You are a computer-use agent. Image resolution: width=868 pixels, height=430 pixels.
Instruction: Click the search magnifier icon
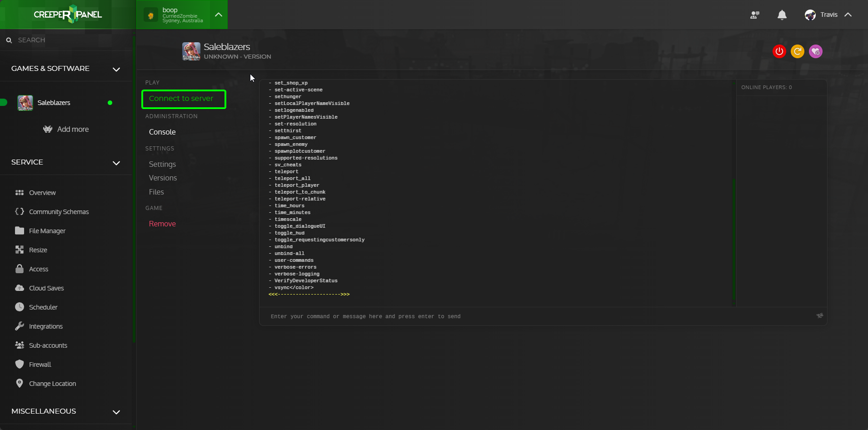(9, 40)
